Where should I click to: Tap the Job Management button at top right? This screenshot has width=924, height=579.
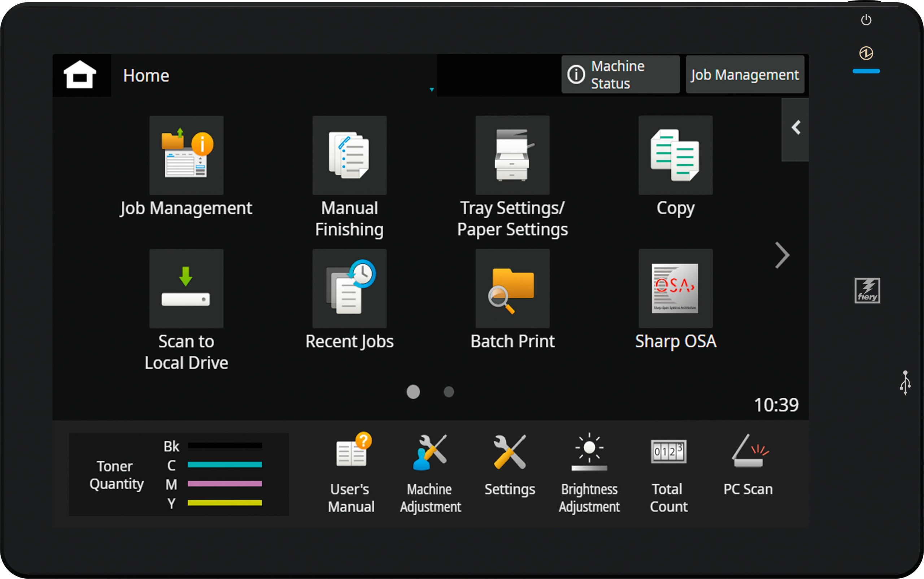745,75
